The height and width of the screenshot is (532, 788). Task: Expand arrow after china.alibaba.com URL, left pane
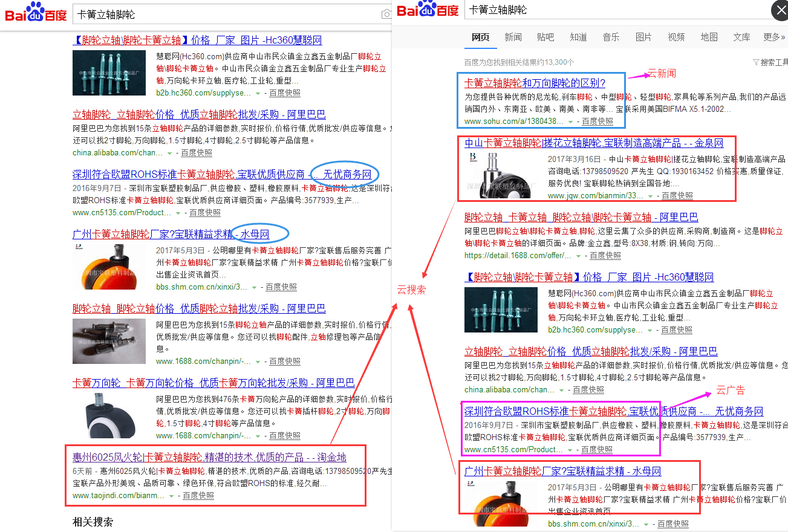(170, 154)
